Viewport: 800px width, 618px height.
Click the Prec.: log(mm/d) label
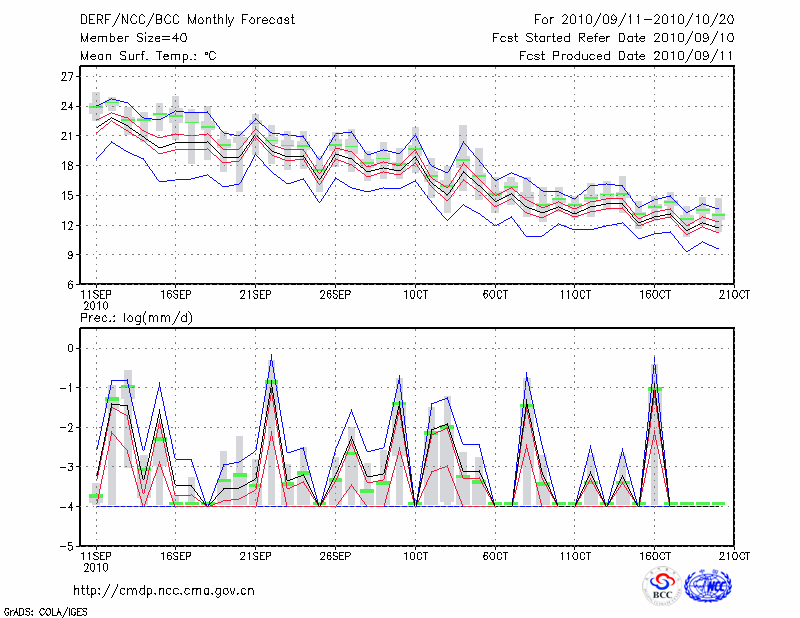pyautogui.click(x=136, y=318)
